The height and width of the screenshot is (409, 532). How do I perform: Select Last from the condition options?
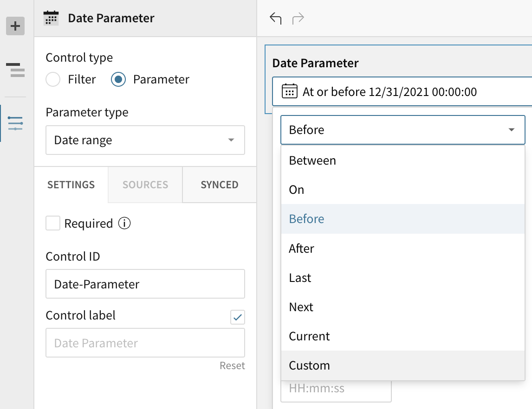pos(299,277)
